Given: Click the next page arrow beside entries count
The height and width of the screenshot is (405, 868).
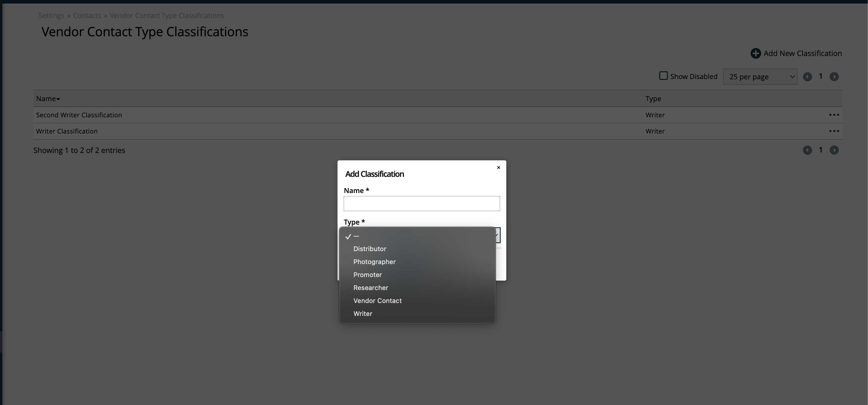Looking at the screenshot, I should coord(834,150).
